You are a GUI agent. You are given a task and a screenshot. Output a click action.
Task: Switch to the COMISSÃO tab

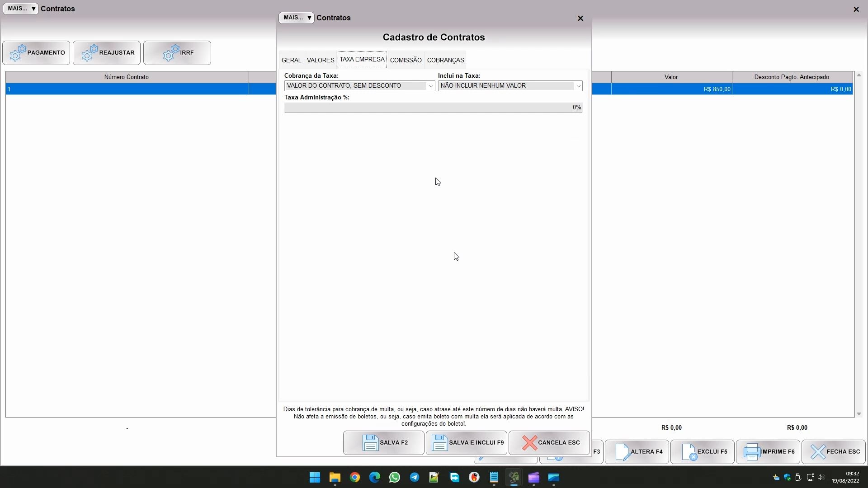click(406, 60)
